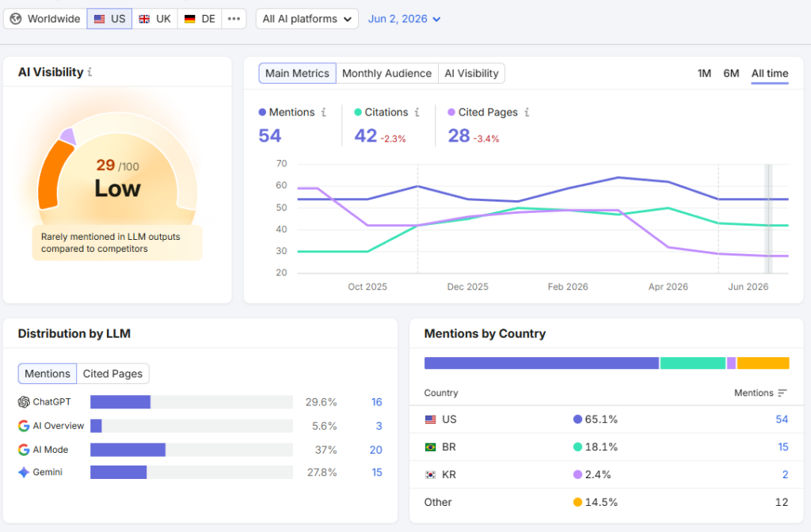The height and width of the screenshot is (532, 811).
Task: Switch to the AI Visibility chart tab
Action: tap(472, 74)
